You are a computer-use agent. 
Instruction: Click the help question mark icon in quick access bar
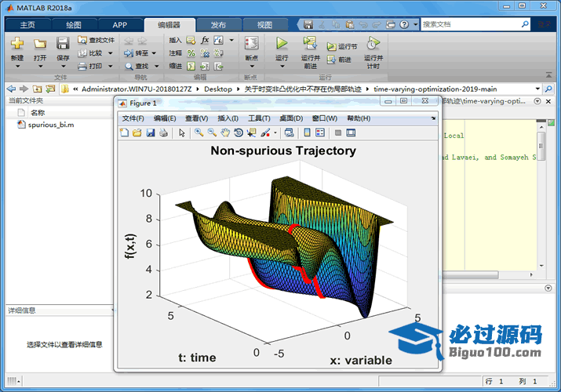(x=404, y=24)
